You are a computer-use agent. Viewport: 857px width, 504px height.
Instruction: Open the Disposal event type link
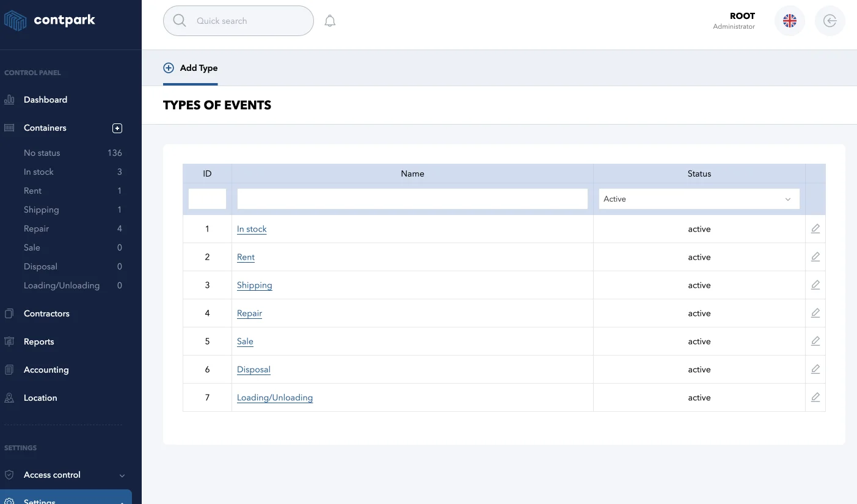click(253, 370)
